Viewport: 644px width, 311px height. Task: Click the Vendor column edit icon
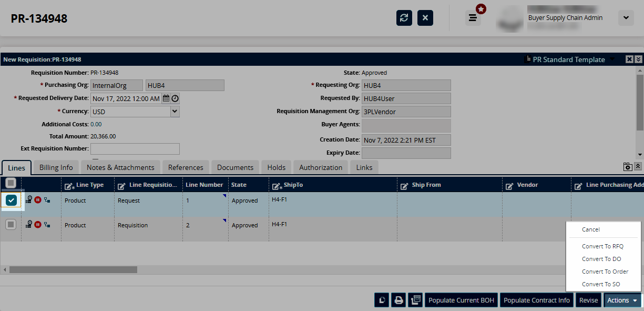[x=510, y=186]
